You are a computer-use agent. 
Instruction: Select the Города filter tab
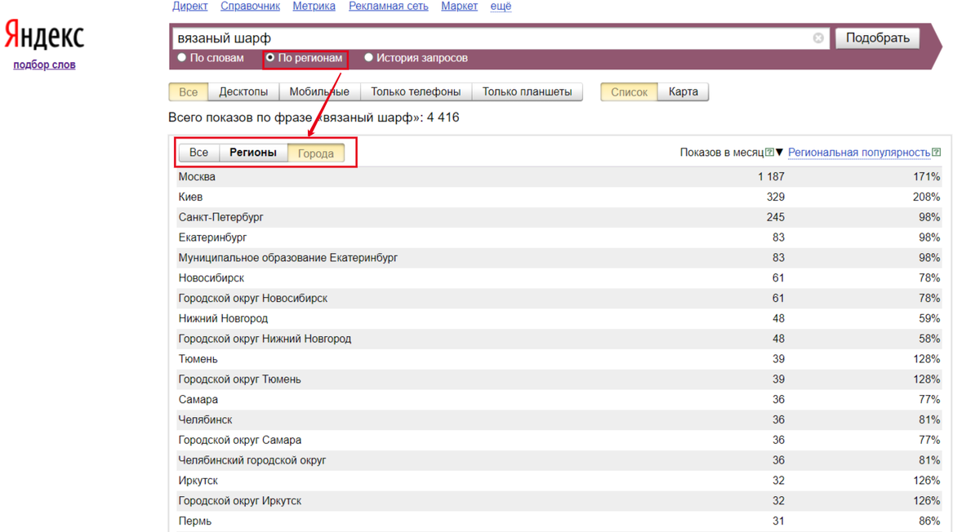[x=316, y=153]
